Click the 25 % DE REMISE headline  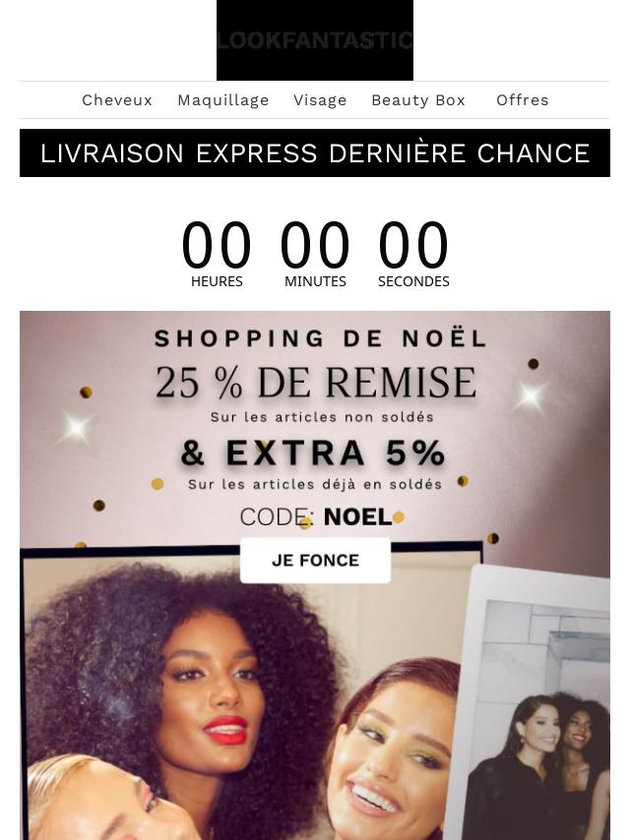click(316, 383)
